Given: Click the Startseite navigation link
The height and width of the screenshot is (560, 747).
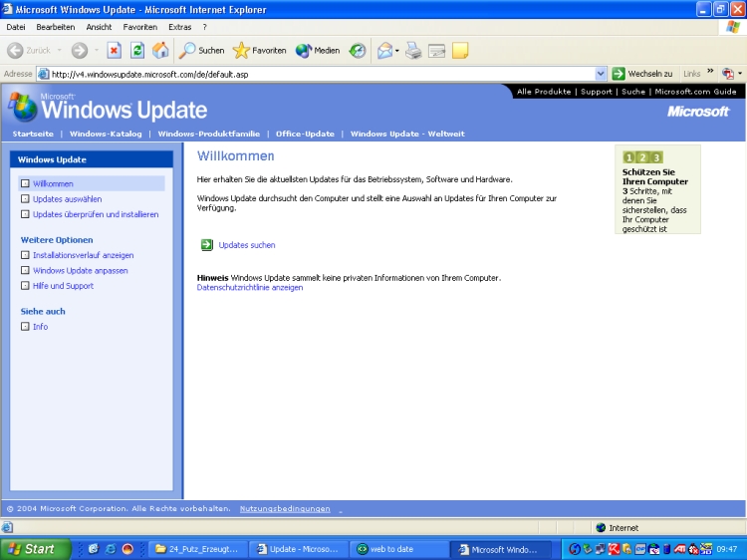Looking at the screenshot, I should (x=33, y=134).
